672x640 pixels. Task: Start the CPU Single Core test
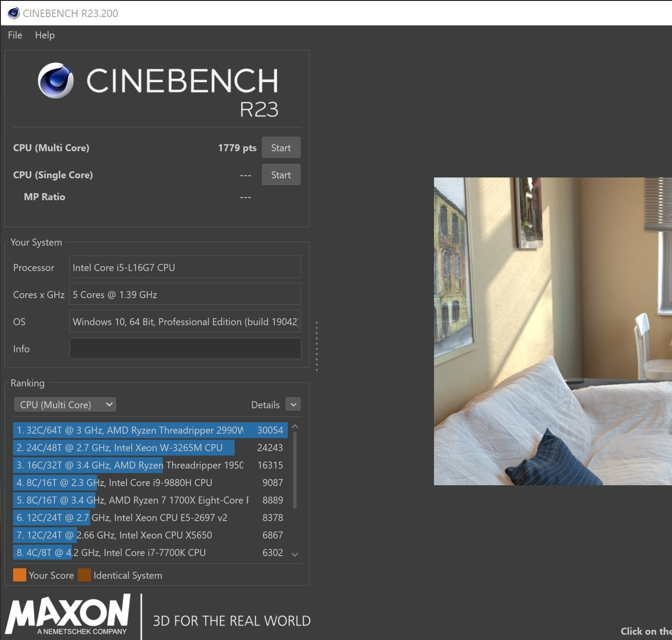click(281, 175)
